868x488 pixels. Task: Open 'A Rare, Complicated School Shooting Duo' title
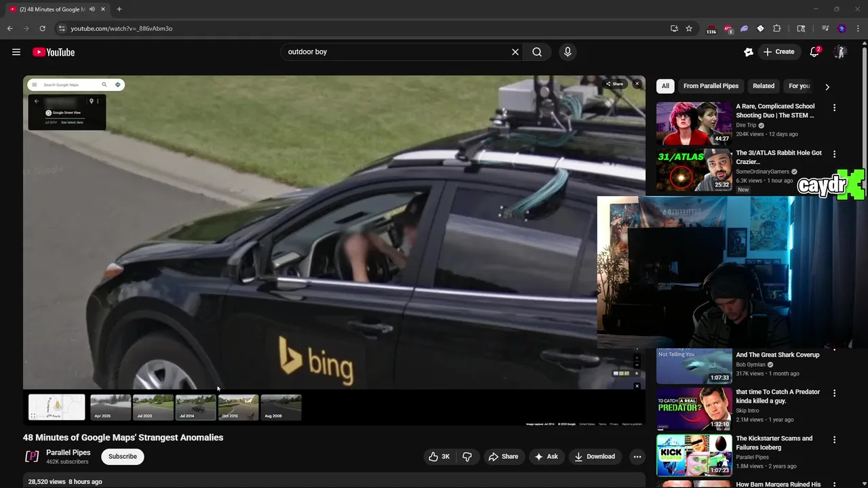tap(775, 110)
